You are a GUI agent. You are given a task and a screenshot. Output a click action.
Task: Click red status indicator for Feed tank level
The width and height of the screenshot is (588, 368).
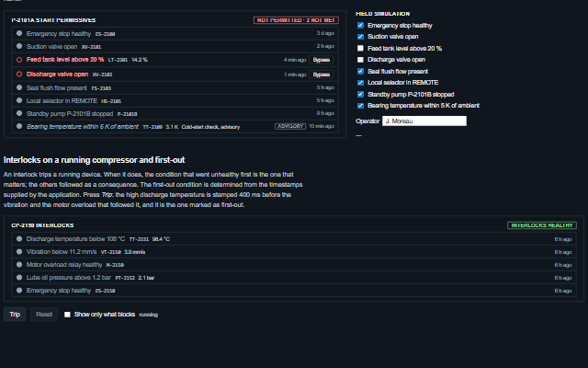pos(19,60)
